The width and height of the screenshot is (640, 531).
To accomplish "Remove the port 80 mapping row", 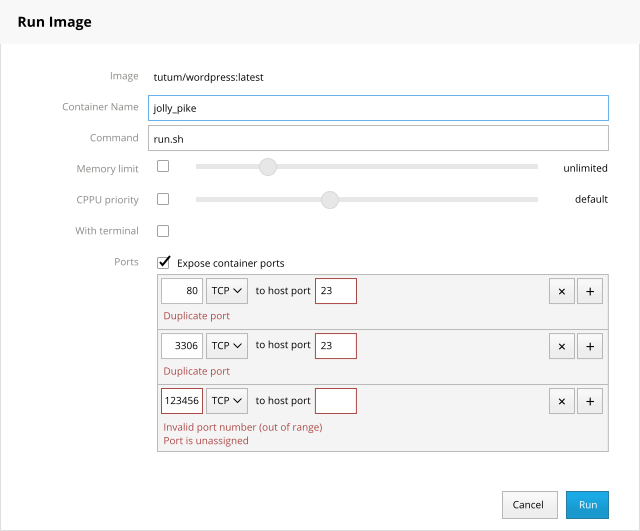I will 561,291.
